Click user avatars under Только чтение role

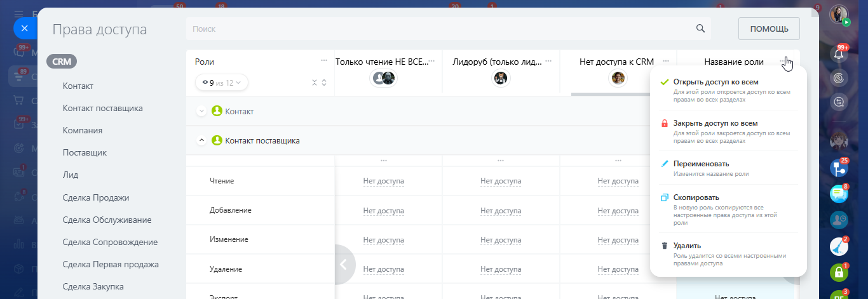384,78
